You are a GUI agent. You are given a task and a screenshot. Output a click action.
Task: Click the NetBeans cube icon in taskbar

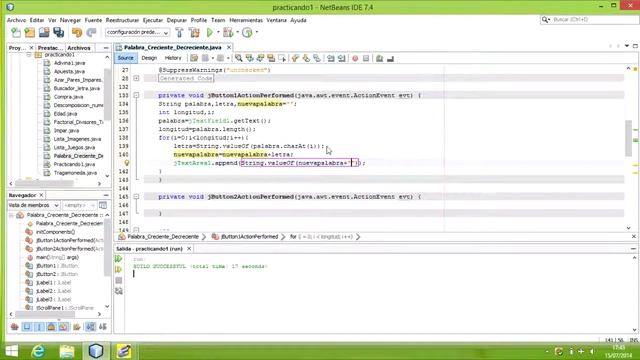96,351
